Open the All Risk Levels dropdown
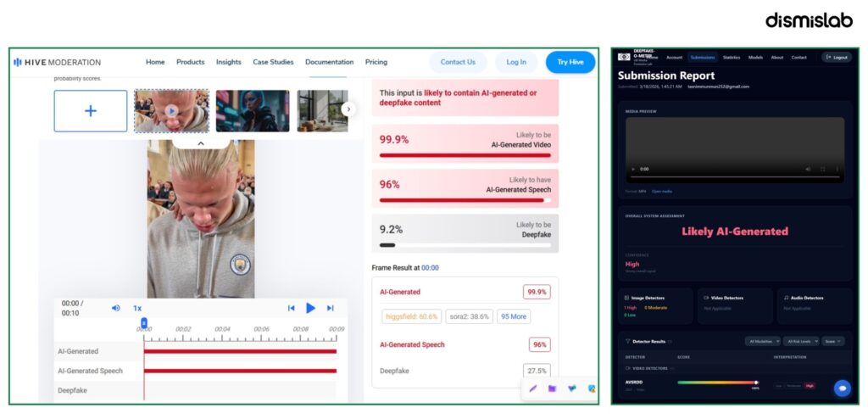Viewport: 868px width, 419px height. [x=801, y=342]
